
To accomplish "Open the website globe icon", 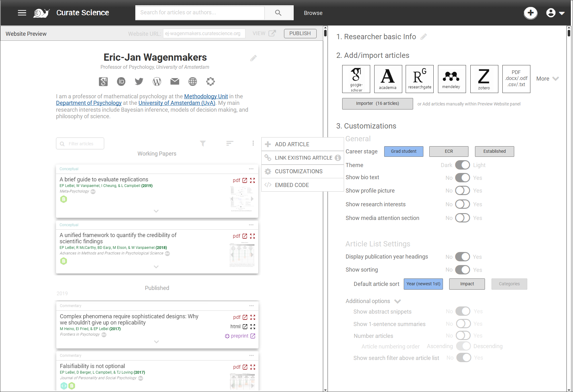I will coord(193,82).
